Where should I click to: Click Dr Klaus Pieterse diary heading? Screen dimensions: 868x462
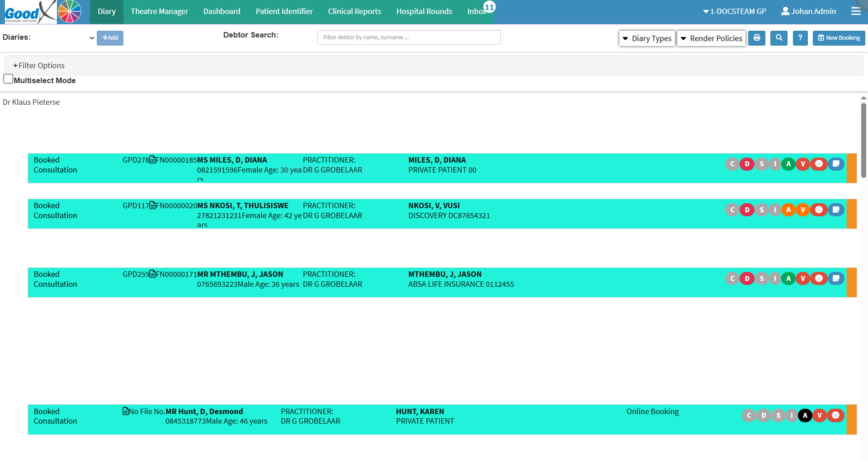31,102
